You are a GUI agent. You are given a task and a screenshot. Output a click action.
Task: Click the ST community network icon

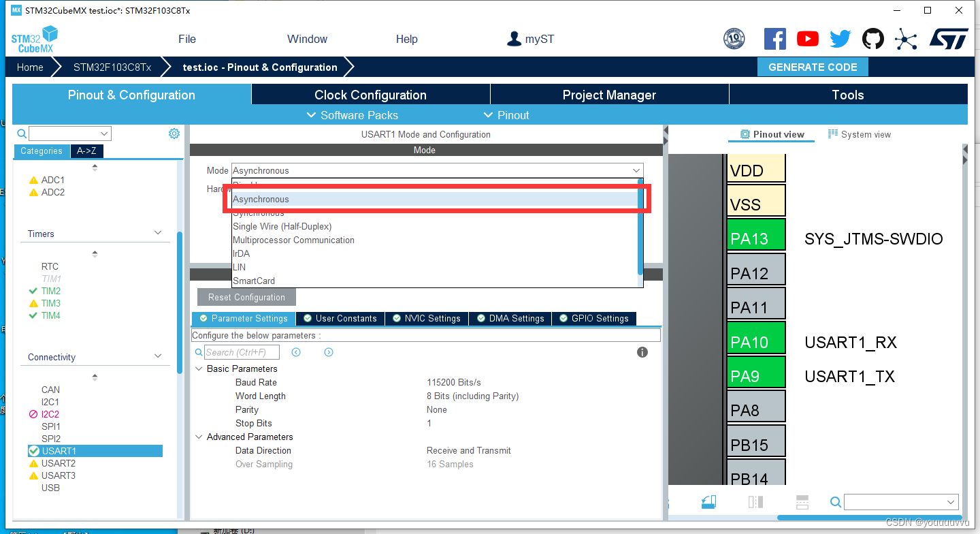click(x=906, y=39)
